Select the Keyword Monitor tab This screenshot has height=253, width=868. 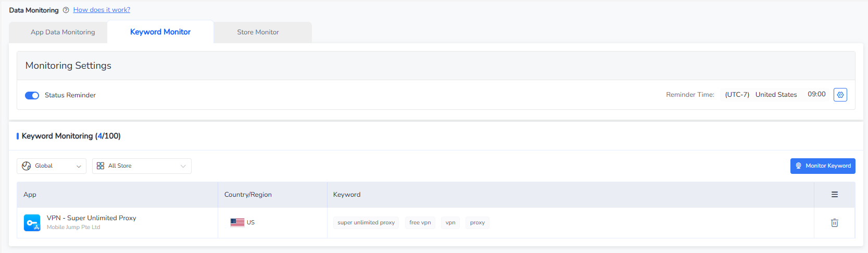pos(160,32)
